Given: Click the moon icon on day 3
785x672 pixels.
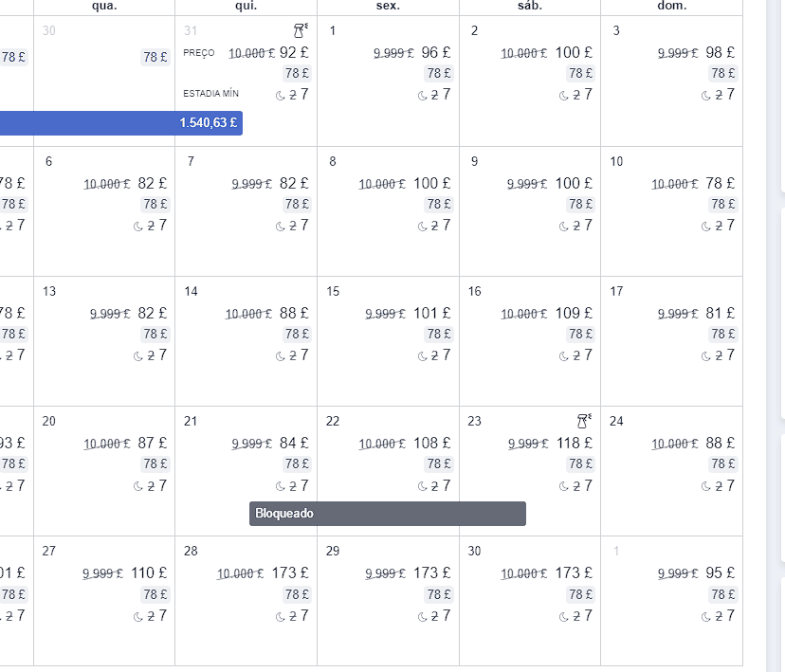Looking at the screenshot, I should point(706,96).
